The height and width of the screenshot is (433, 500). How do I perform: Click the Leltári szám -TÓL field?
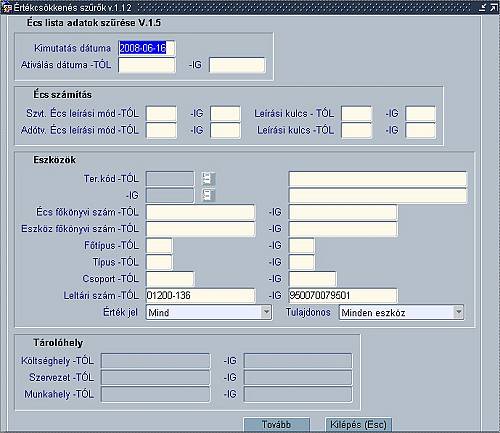pos(201,295)
